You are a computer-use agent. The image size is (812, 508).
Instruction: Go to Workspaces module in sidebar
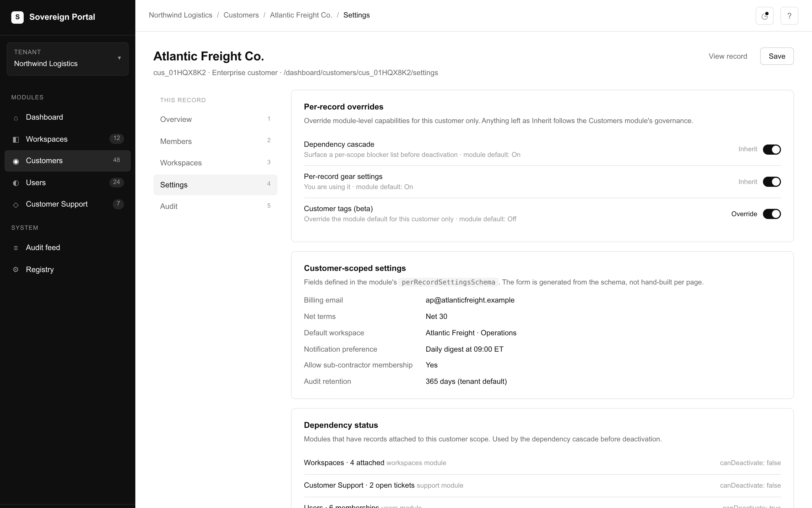coord(67,139)
